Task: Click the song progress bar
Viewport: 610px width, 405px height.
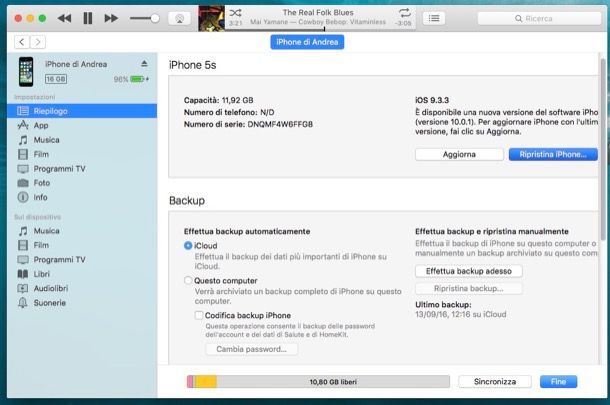Action: pos(321,29)
